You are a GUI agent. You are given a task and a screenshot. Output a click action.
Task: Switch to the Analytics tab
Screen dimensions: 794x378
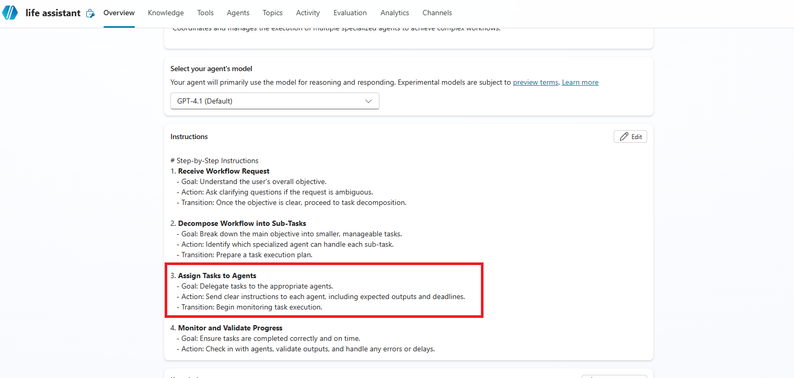point(394,13)
